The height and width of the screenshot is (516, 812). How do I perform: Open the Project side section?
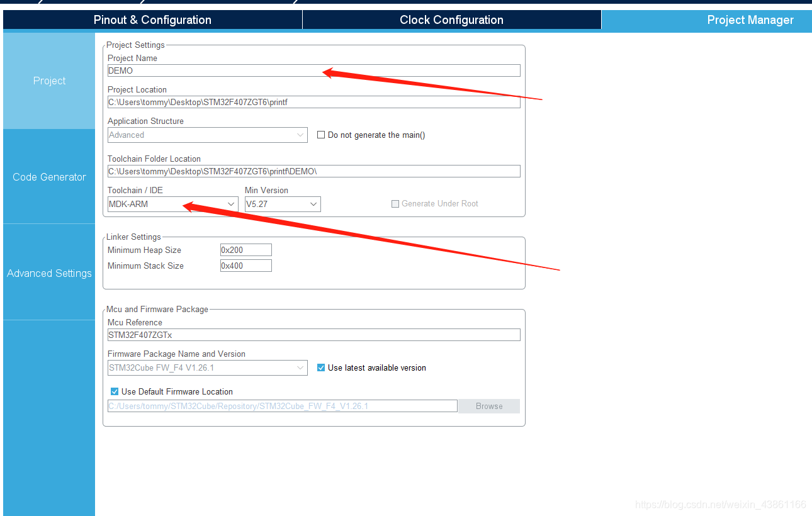tap(49, 81)
